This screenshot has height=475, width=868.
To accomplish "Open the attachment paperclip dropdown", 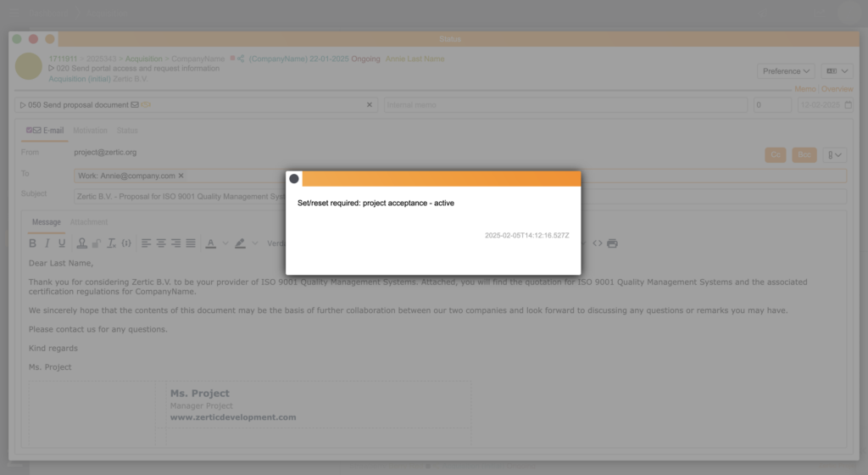I will (x=835, y=155).
